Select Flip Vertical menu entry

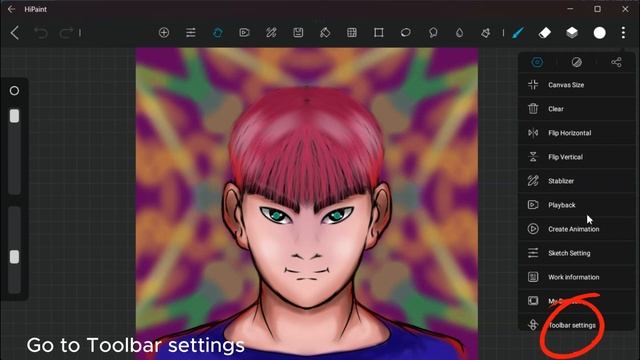point(576,157)
